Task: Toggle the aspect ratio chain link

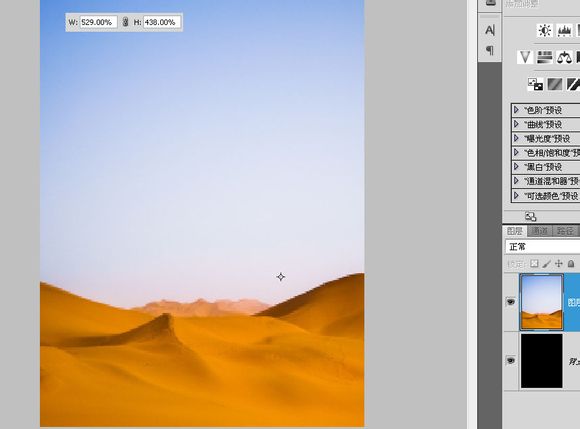Action: coord(125,22)
